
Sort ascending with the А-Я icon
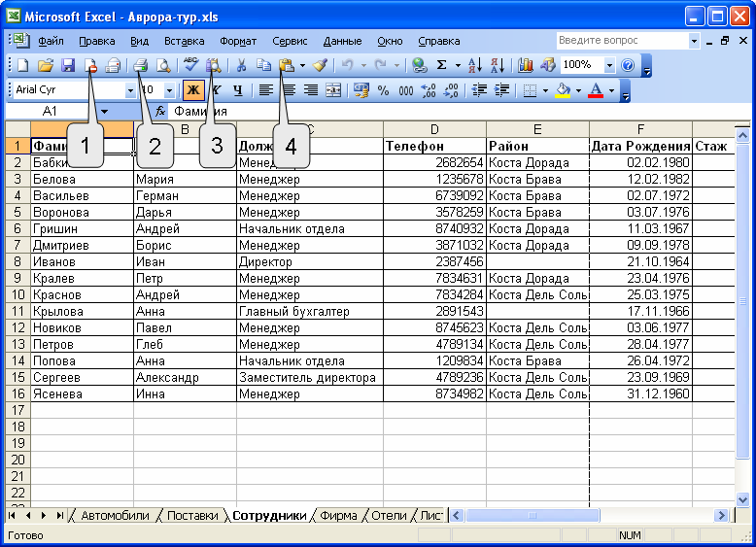pos(474,65)
